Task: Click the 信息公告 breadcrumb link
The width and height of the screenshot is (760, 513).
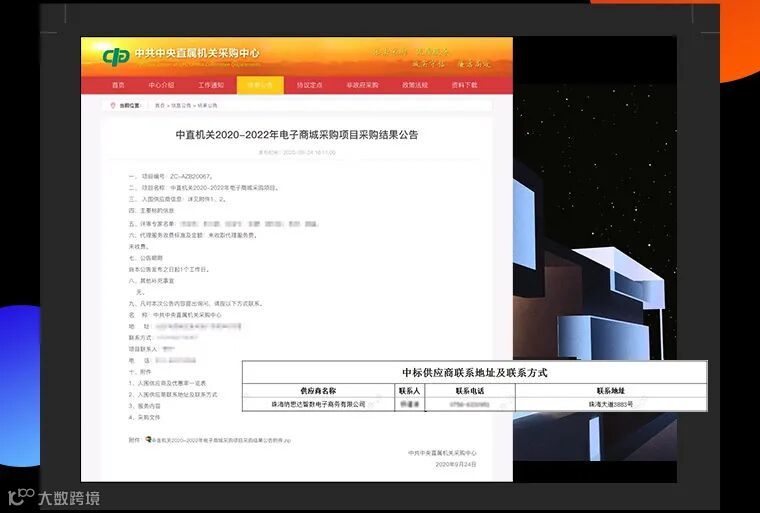Action: click(181, 105)
